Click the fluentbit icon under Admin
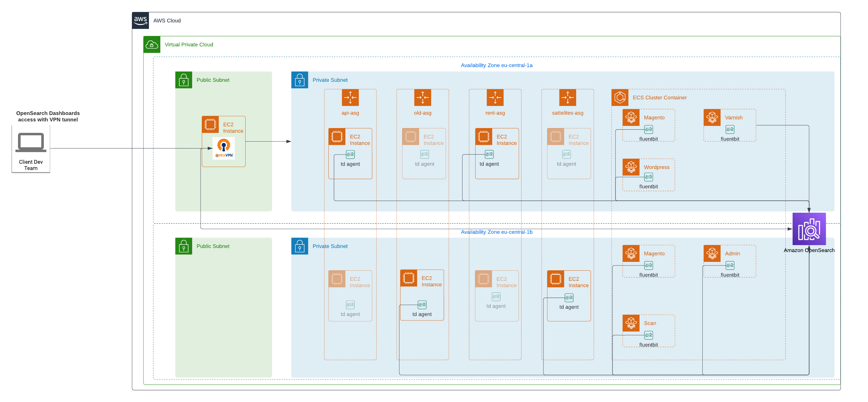Image resolution: width=868 pixels, height=402 pixels. click(x=730, y=265)
